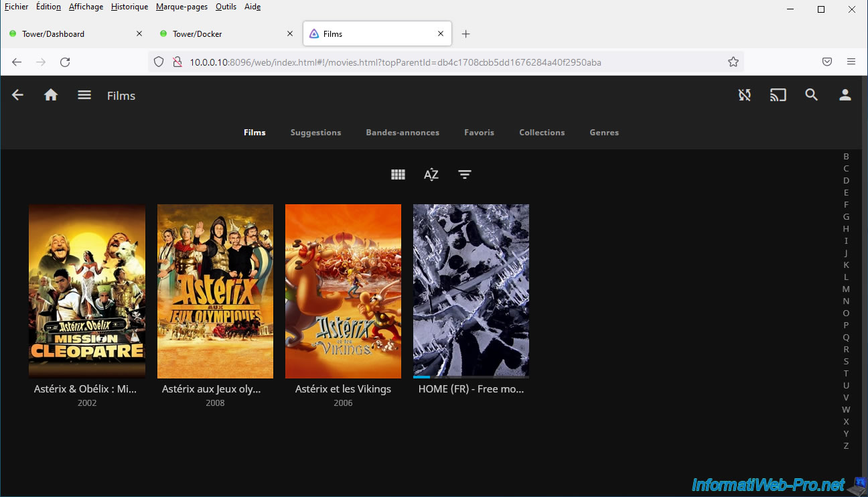Switch to the Tower/Docker browser tab

pos(198,33)
